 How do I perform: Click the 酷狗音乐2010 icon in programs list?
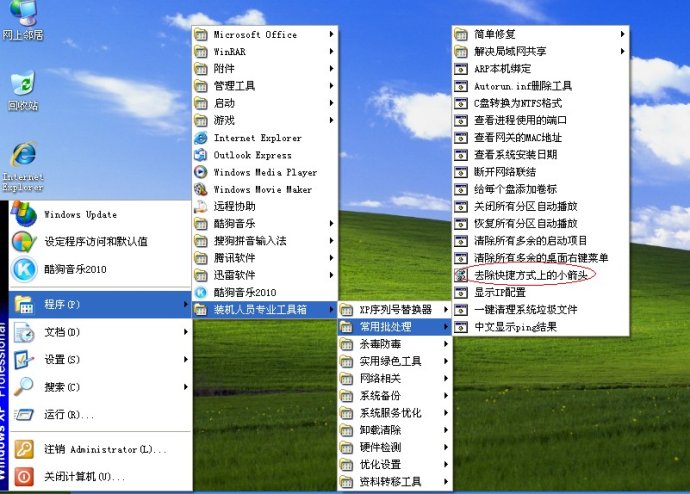[201, 292]
